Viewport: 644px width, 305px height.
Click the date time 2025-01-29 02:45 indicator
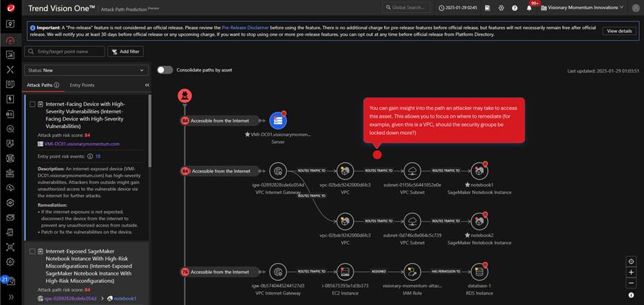(458, 8)
